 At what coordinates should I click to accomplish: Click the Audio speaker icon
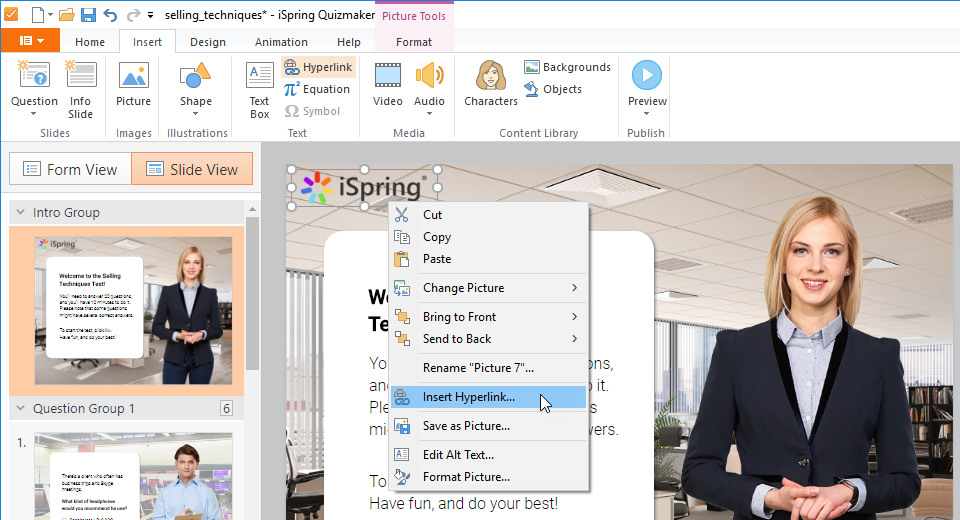tap(429, 76)
